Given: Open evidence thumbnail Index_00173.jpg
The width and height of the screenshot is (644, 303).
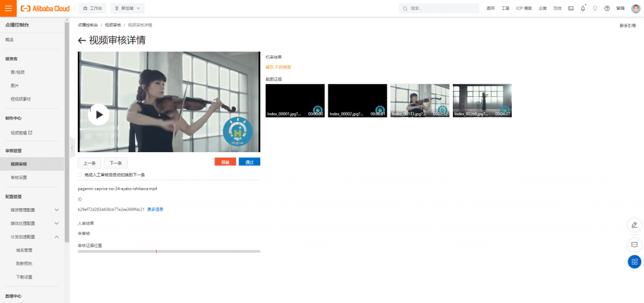Looking at the screenshot, I should (x=419, y=101).
